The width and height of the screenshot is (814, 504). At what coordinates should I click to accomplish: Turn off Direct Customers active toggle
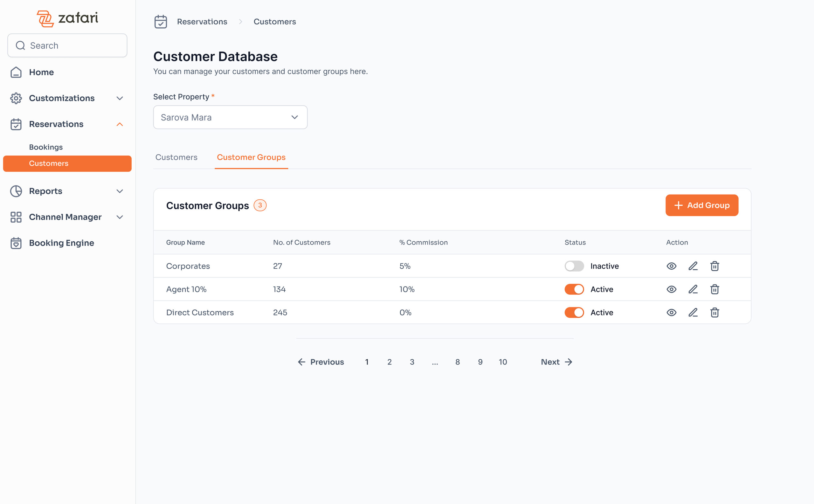point(574,312)
